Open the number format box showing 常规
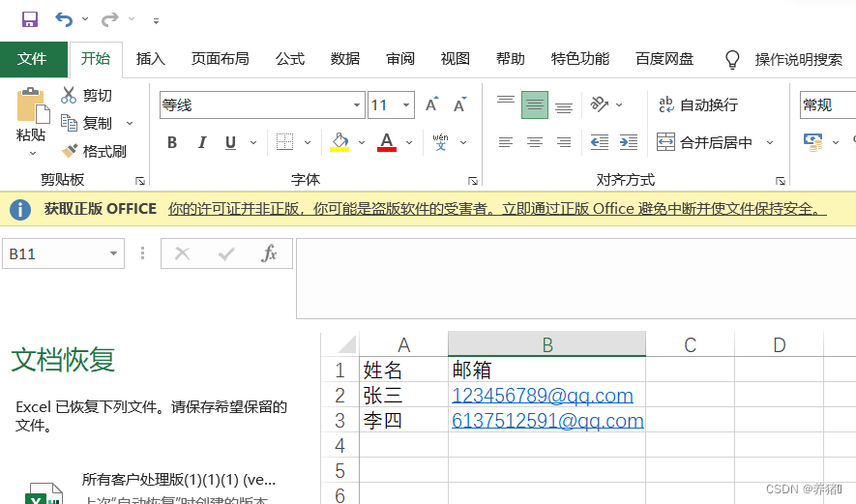This screenshot has width=856, height=504. (x=828, y=104)
